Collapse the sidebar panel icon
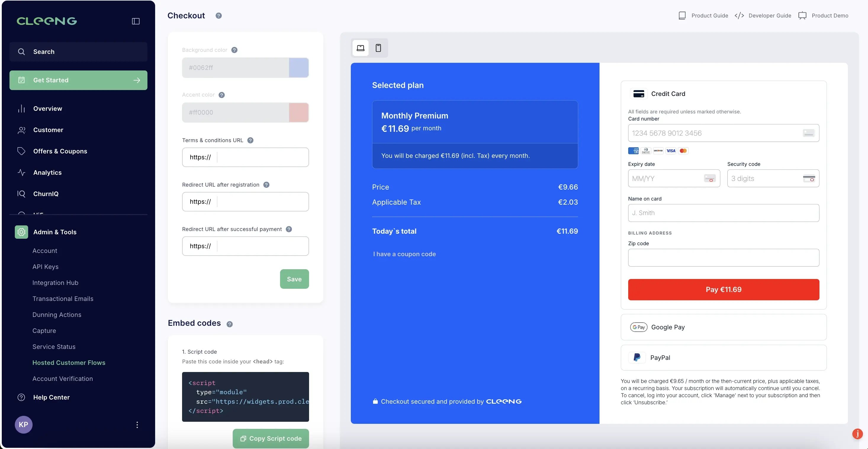Image resolution: width=868 pixels, height=449 pixels. point(136,21)
